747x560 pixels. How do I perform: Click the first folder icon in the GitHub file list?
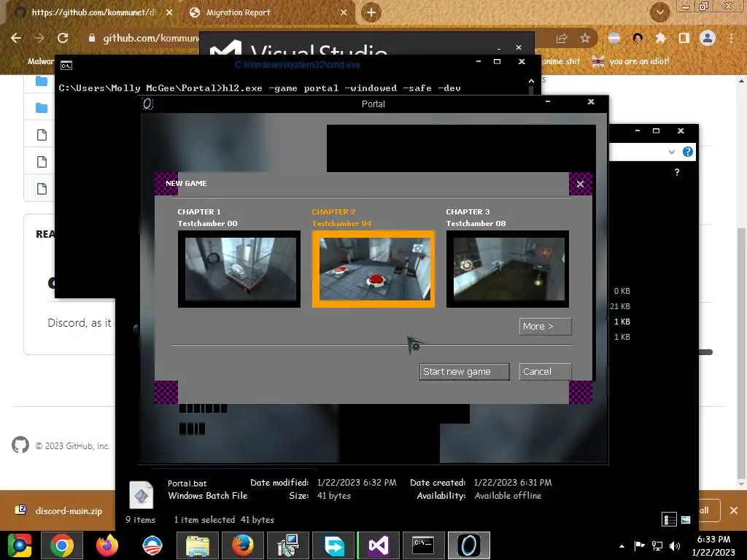pos(42,82)
